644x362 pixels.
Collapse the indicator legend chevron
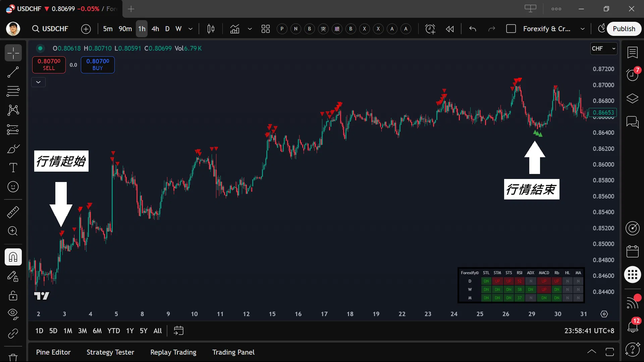click(38, 82)
